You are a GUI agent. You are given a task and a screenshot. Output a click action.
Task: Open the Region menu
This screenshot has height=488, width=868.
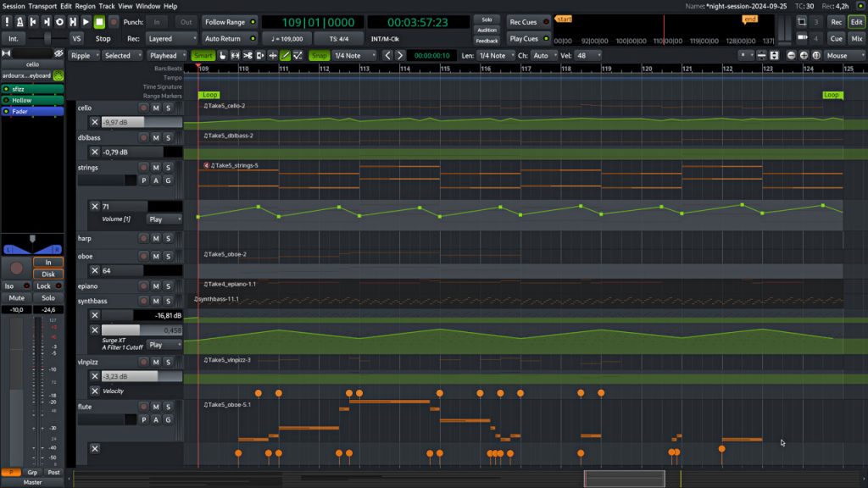(86, 6)
